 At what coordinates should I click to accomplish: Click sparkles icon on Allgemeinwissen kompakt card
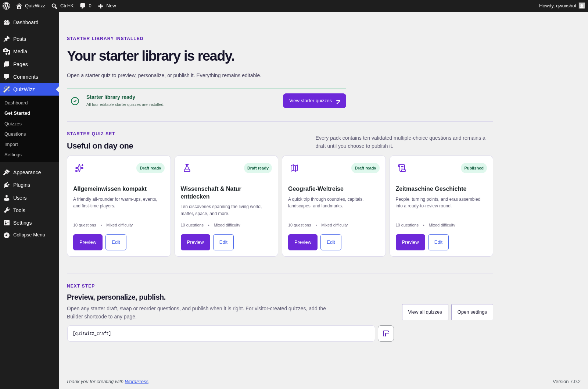[79, 168]
